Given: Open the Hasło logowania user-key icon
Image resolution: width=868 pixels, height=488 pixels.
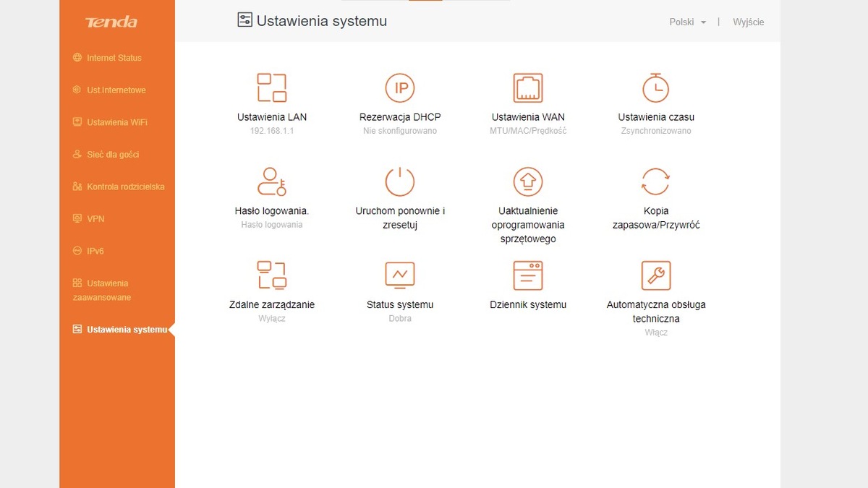Looking at the screenshot, I should tap(272, 181).
